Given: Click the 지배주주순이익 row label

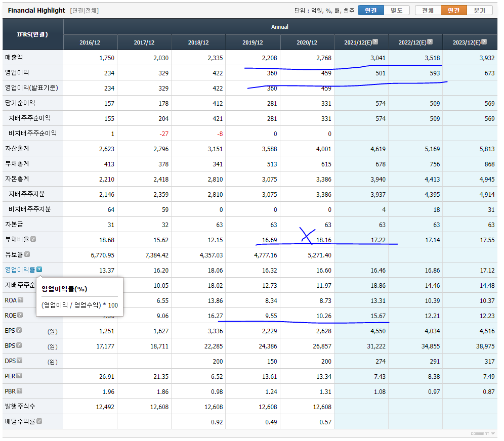Looking at the screenshot, I should coord(29,118).
